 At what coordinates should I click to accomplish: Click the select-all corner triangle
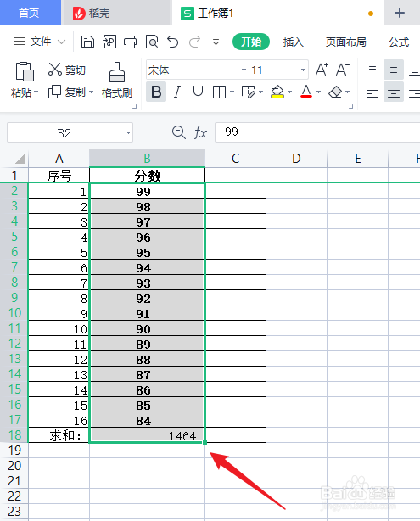coord(20,159)
